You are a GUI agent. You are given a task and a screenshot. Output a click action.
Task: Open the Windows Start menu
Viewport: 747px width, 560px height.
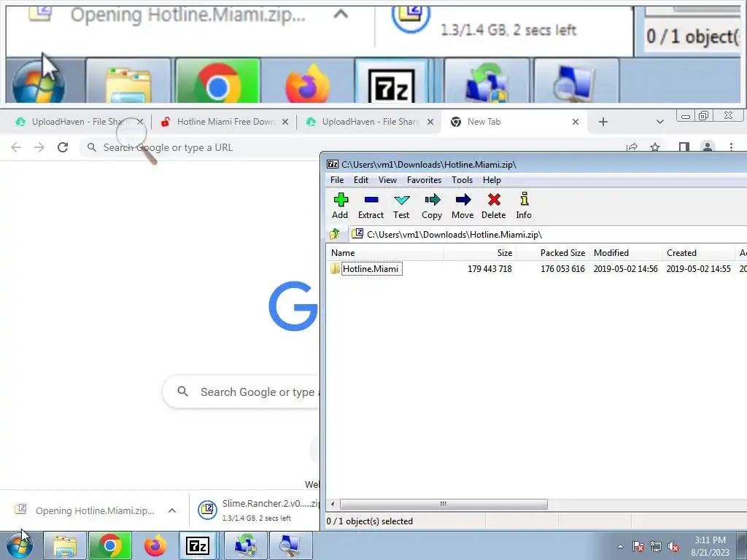[x=20, y=545]
